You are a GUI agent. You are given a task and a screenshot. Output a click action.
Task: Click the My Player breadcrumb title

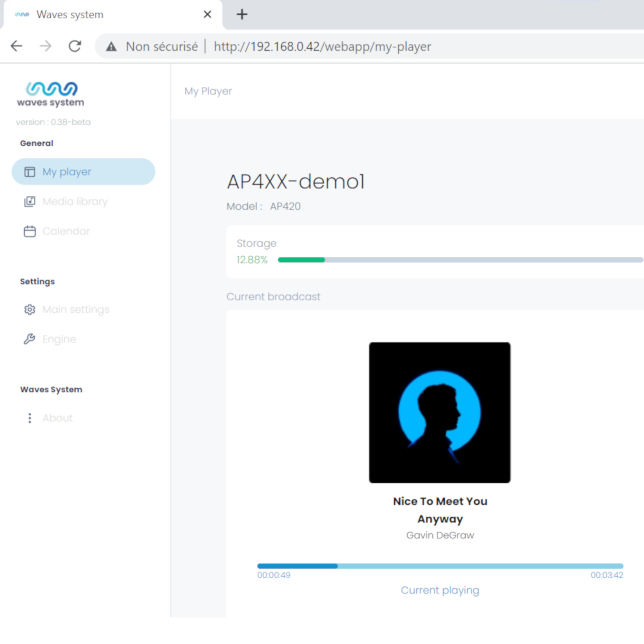[208, 91]
